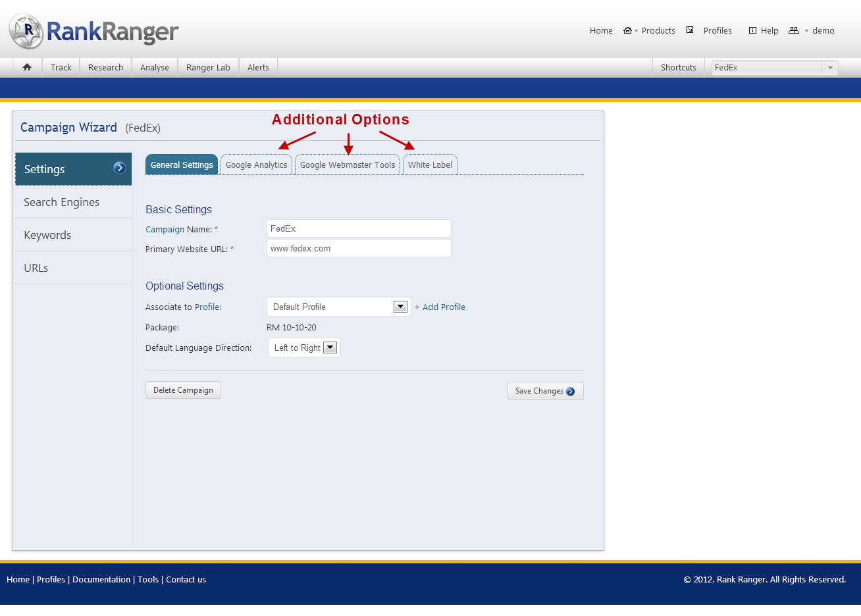This screenshot has height=616, width=861.
Task: Click the 'Optional Settings' section heading
Action: (184, 286)
